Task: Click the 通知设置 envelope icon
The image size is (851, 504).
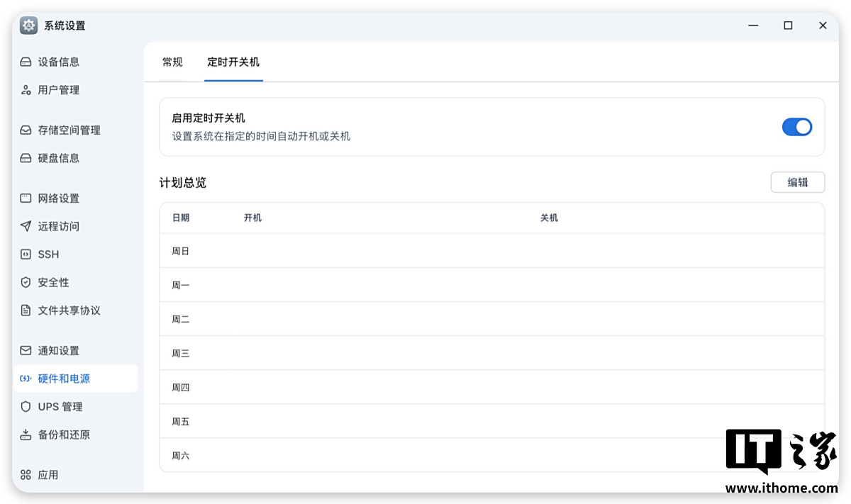Action: click(x=26, y=351)
